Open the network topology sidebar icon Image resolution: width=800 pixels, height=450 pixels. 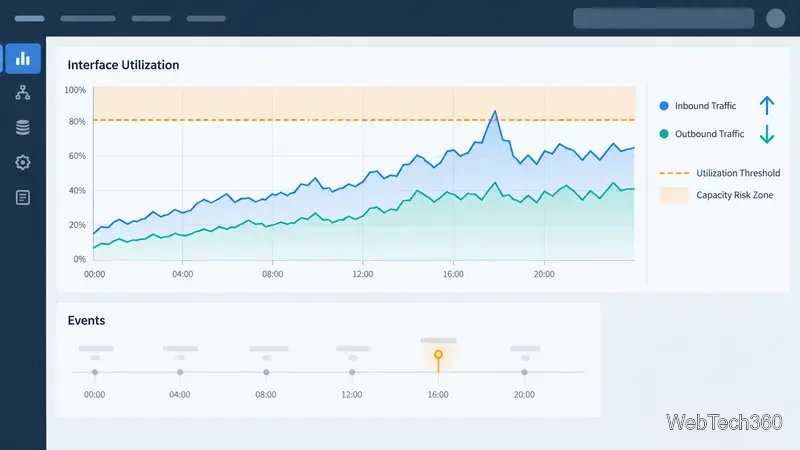[22, 92]
